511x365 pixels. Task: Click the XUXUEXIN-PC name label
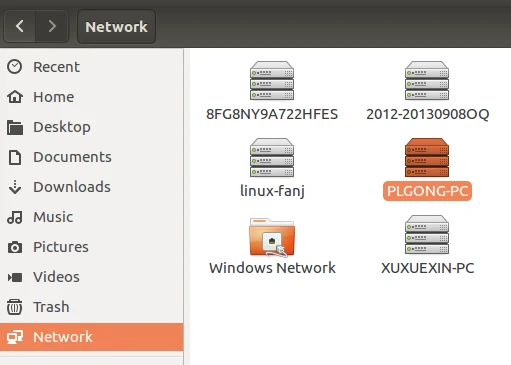pyautogui.click(x=428, y=268)
